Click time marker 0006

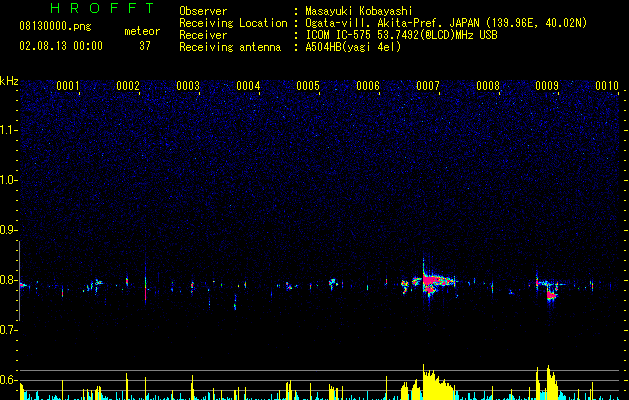point(368,86)
